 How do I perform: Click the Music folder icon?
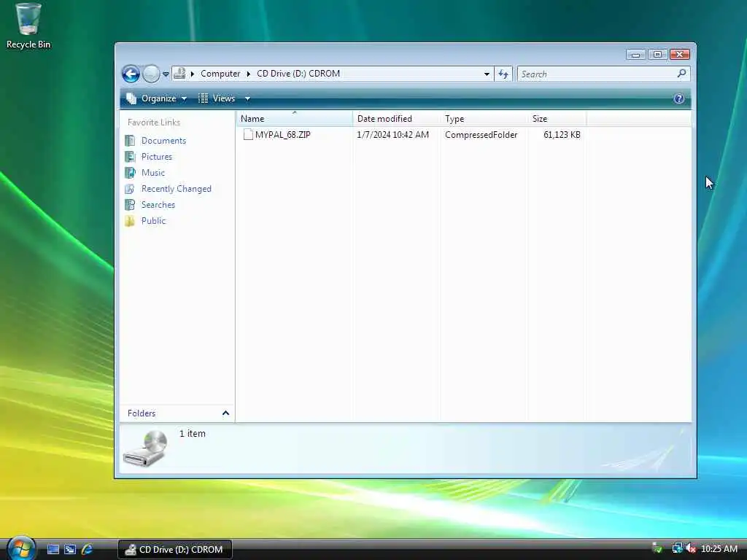tap(130, 173)
